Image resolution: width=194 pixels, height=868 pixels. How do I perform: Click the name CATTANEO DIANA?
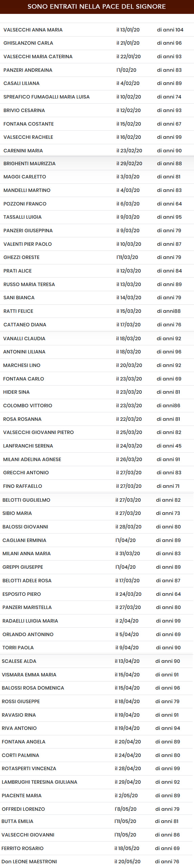click(x=25, y=325)
